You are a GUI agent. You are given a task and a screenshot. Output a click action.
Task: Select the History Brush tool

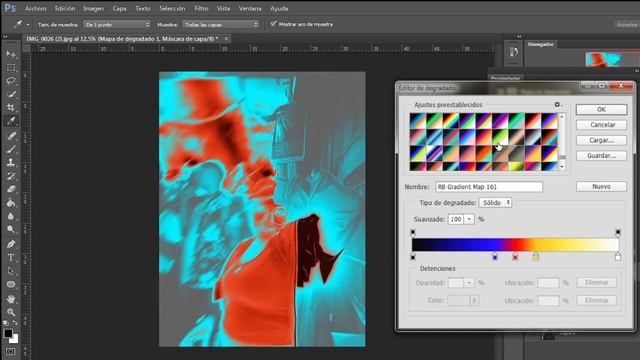pos(11,176)
